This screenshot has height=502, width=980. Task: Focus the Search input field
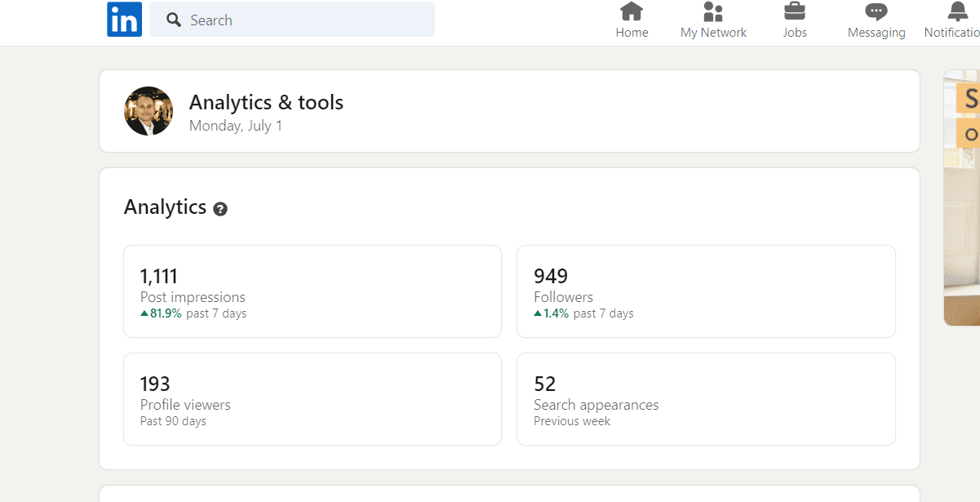[x=292, y=20]
